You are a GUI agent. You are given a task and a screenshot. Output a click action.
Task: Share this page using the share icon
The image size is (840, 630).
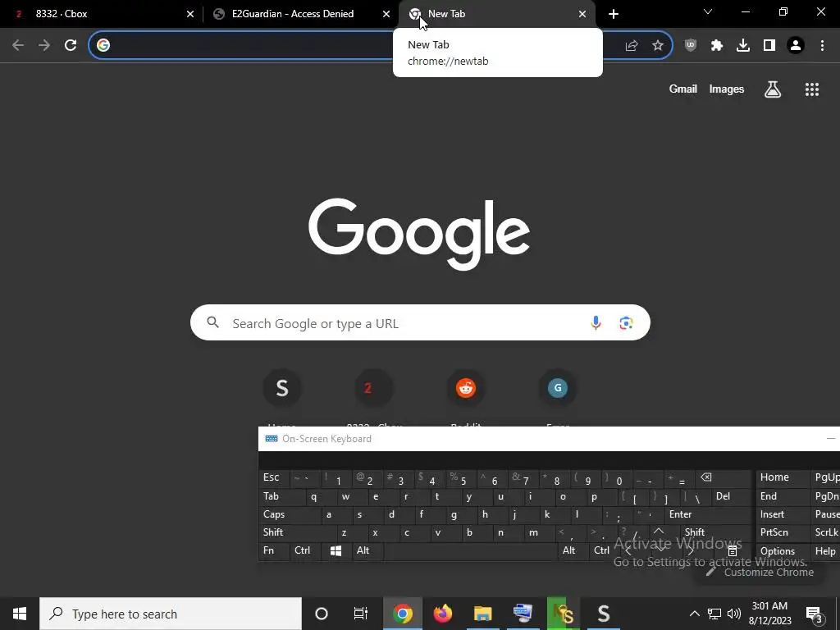[632, 46]
